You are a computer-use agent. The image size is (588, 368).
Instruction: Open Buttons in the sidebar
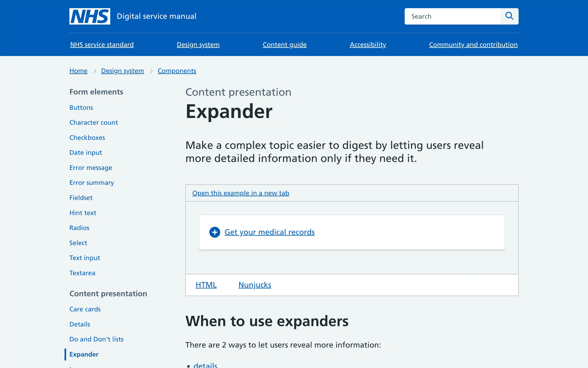click(x=81, y=108)
